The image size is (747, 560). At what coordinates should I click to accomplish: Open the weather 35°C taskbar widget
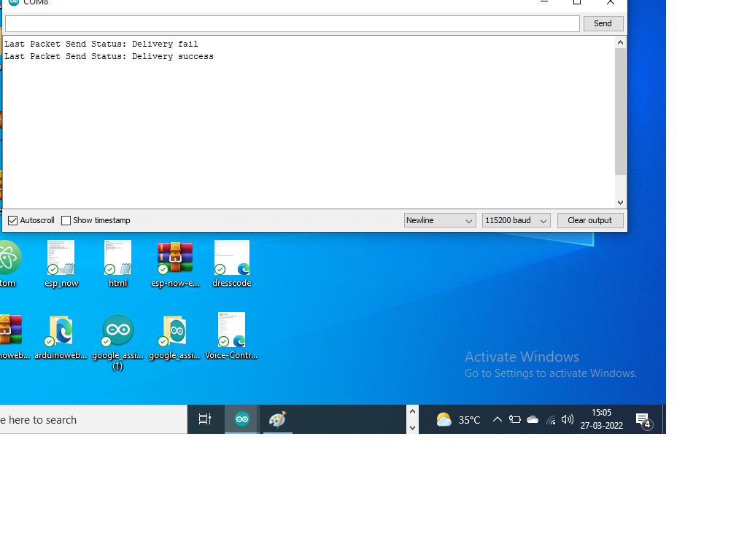click(458, 419)
